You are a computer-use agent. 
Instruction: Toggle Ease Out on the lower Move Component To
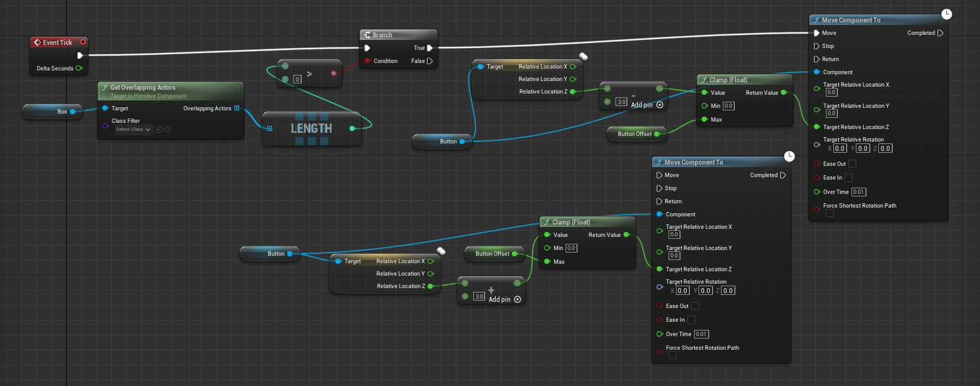(695, 306)
